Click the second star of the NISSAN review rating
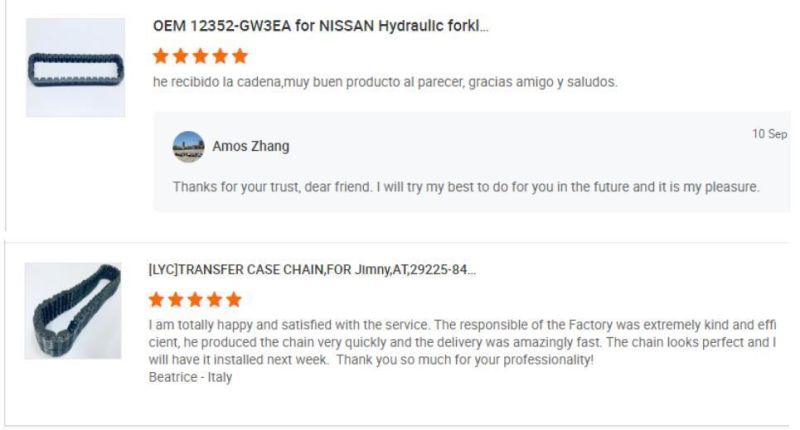 point(181,57)
